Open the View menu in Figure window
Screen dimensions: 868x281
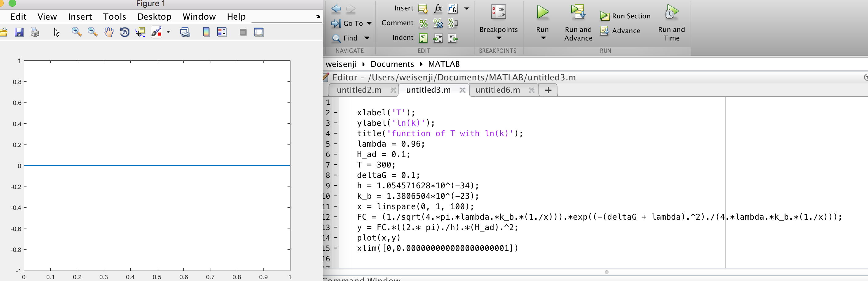click(x=47, y=17)
